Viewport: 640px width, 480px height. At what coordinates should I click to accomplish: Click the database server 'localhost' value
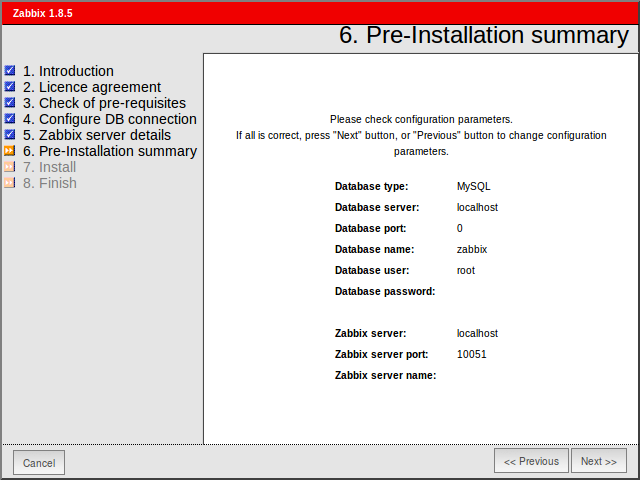pos(477,207)
